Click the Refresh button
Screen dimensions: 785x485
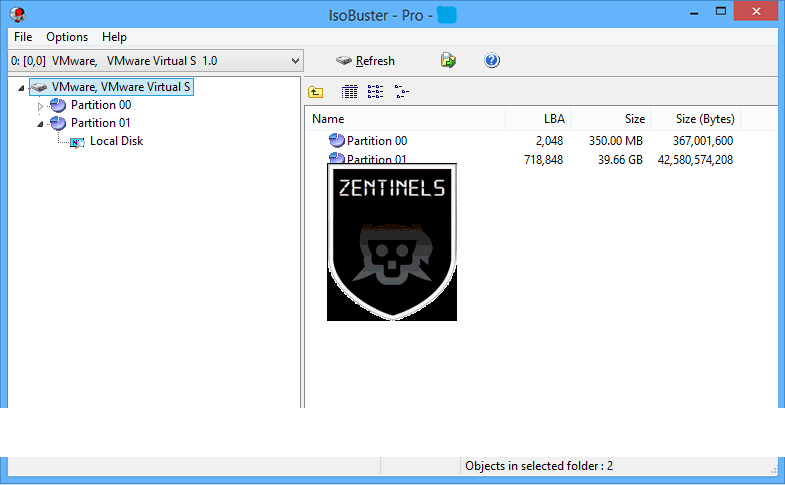point(365,61)
